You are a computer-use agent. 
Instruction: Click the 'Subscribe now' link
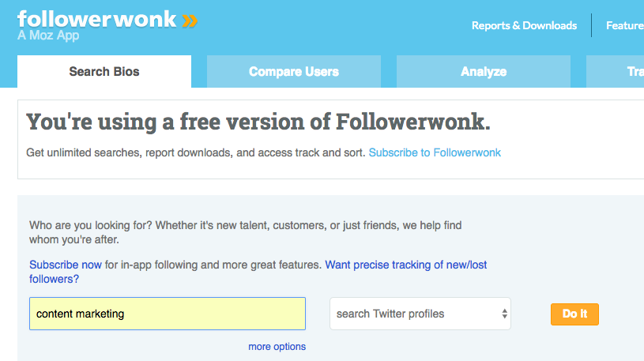tap(66, 265)
